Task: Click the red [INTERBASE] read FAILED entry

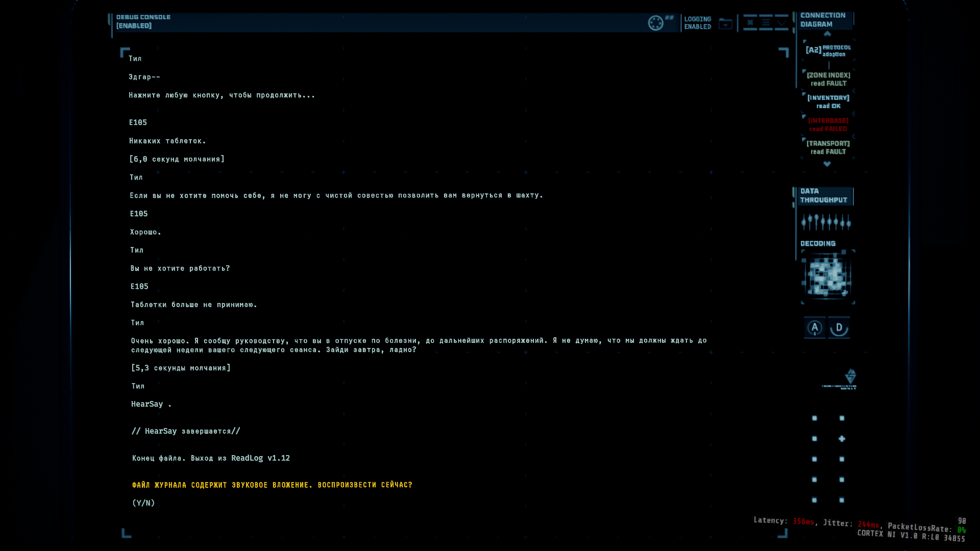Action: (x=828, y=124)
